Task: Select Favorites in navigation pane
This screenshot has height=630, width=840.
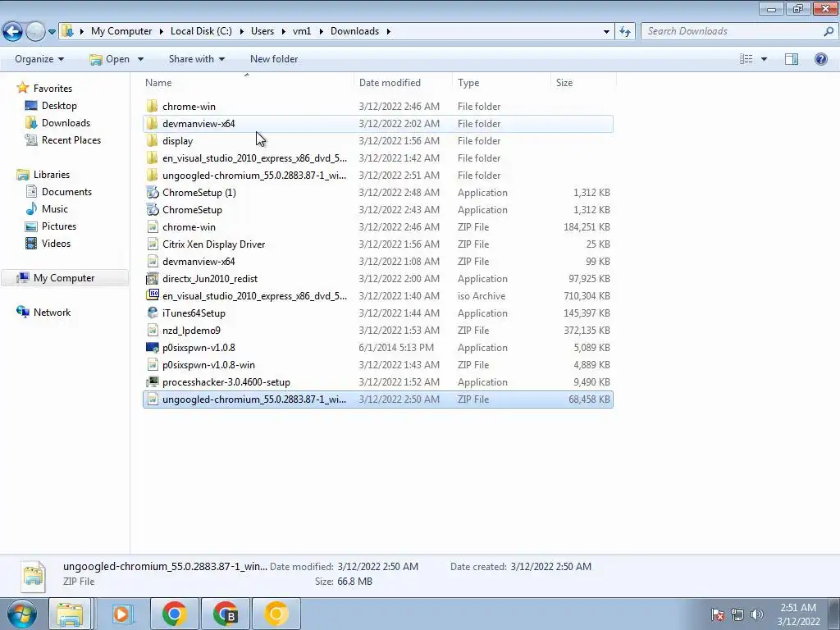Action: (x=52, y=89)
